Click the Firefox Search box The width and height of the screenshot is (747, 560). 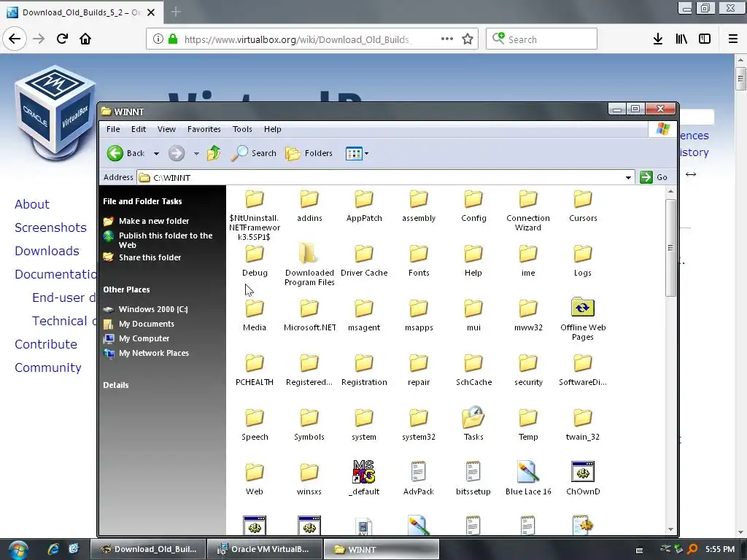click(541, 39)
